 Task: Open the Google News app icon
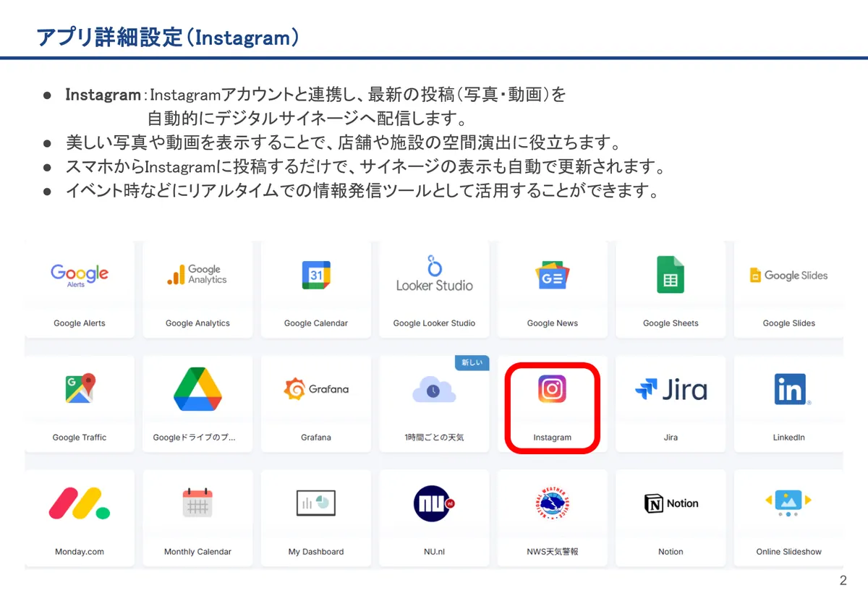click(553, 275)
